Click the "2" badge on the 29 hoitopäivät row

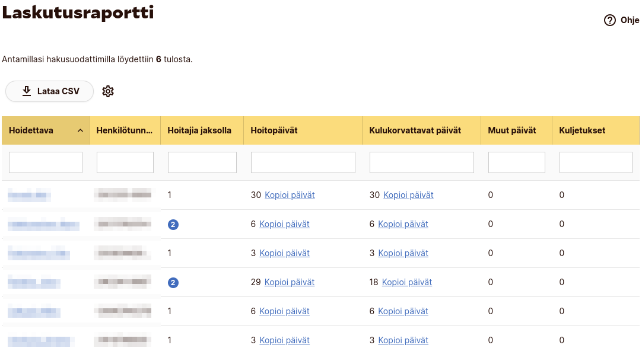[173, 282]
